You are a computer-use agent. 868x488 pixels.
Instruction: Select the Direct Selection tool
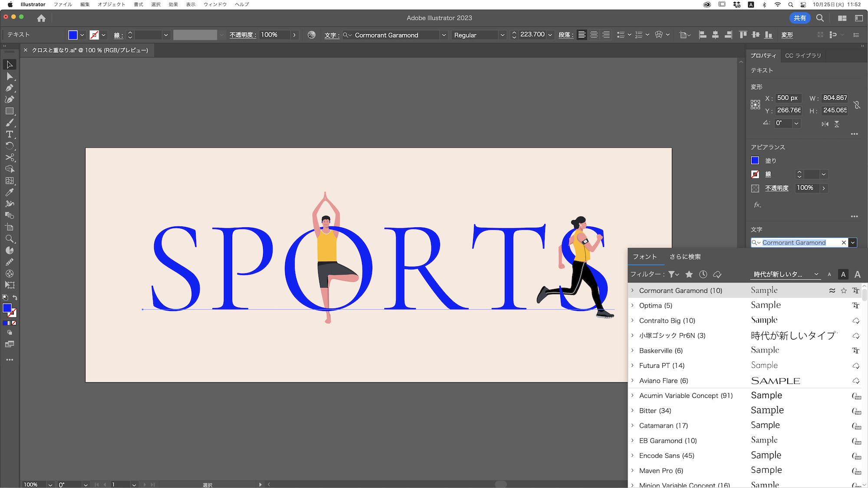coord(10,76)
